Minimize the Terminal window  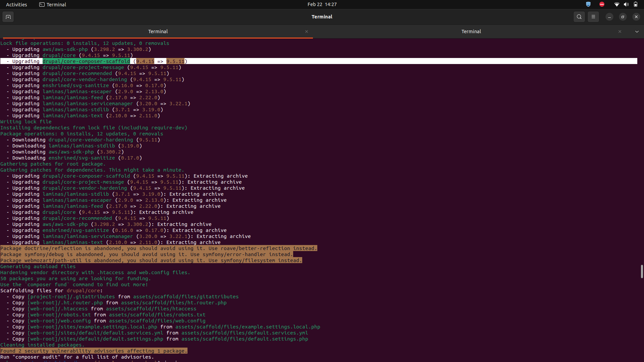(609, 17)
